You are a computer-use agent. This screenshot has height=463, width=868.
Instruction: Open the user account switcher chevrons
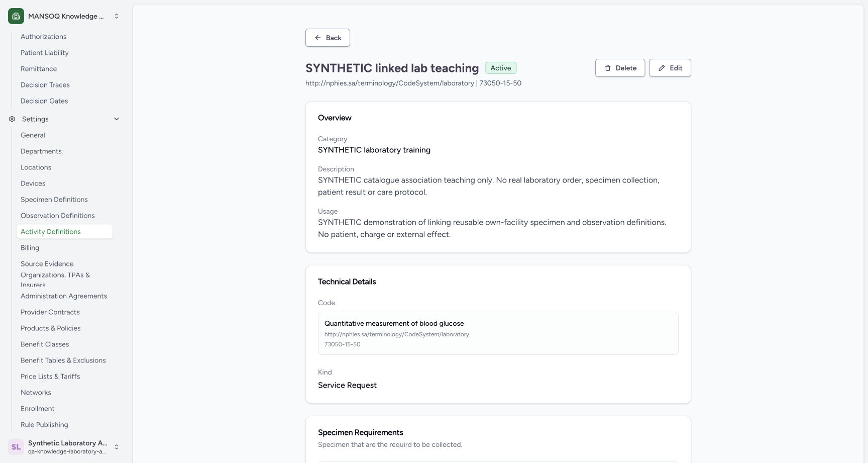[117, 447]
